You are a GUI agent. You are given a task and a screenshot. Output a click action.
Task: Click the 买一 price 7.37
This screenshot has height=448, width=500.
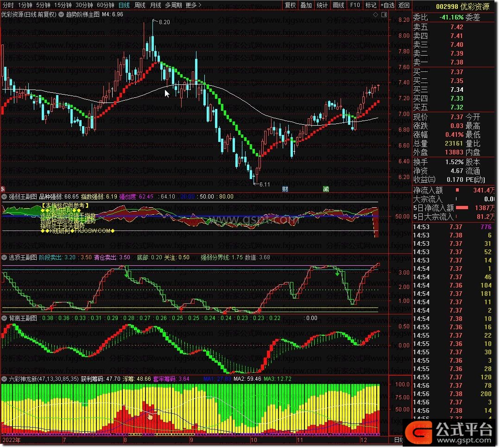pyautogui.click(x=456, y=72)
